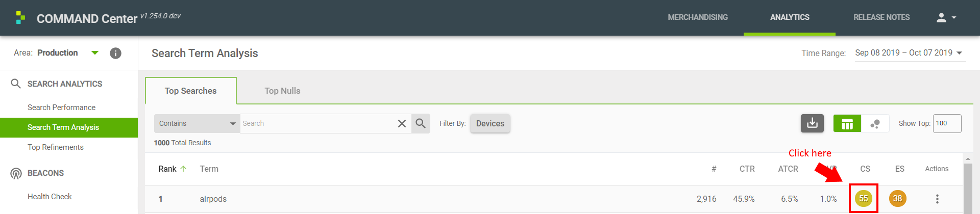Viewport: 980px width, 214px height.
Task: Open the Contains filter dropdown
Action: click(x=197, y=123)
